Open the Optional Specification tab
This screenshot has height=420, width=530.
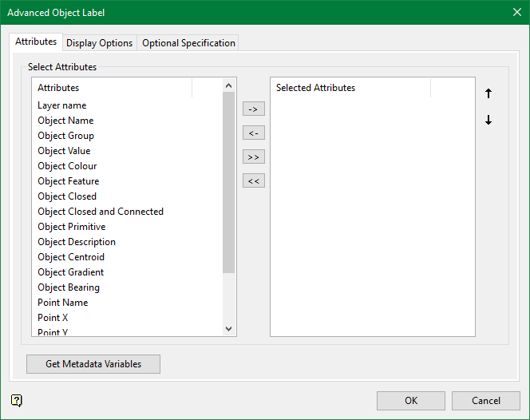(x=188, y=43)
